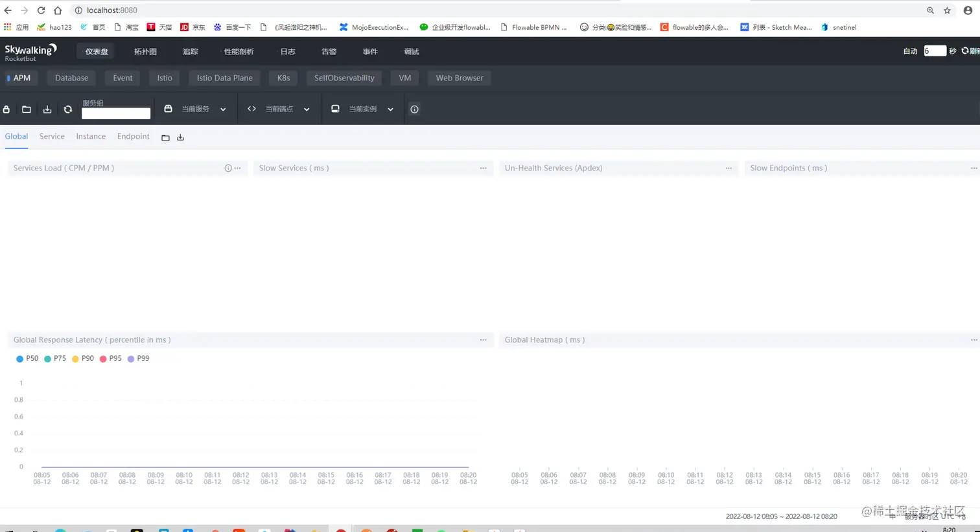
Task: Open the more options of Global Response Latency
Action: [484, 340]
